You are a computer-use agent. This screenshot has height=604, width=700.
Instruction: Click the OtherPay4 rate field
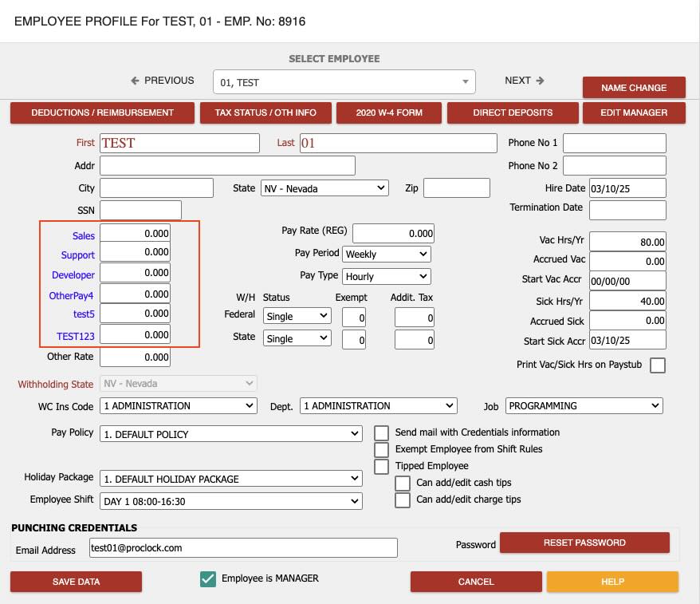pos(135,294)
